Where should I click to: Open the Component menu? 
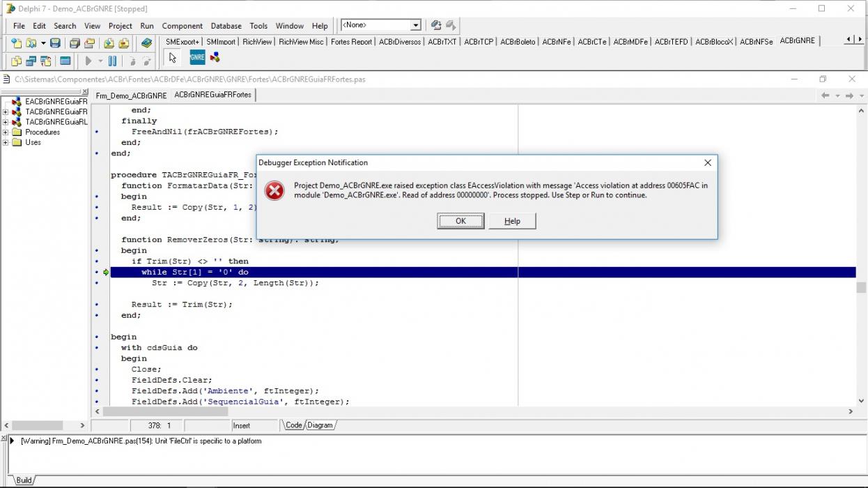182,26
